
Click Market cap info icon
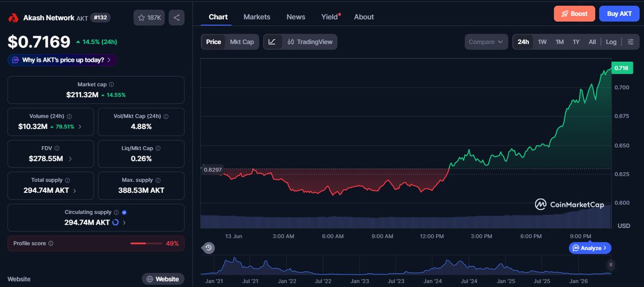pyautogui.click(x=112, y=85)
